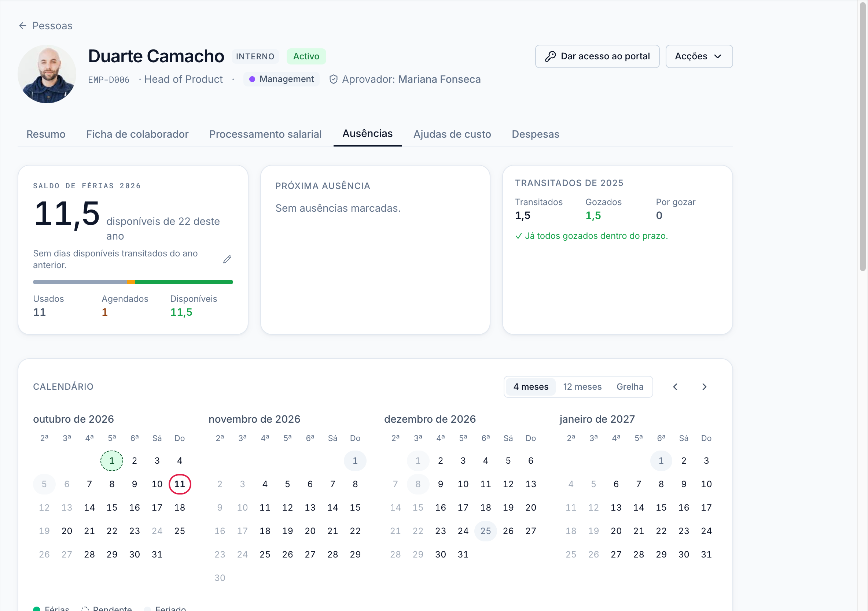Switch calendar to 12 meses view

tap(582, 386)
